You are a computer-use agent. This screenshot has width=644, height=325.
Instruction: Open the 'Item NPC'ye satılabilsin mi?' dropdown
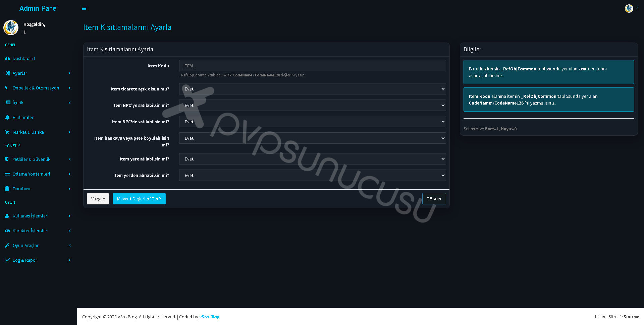pyautogui.click(x=312, y=105)
